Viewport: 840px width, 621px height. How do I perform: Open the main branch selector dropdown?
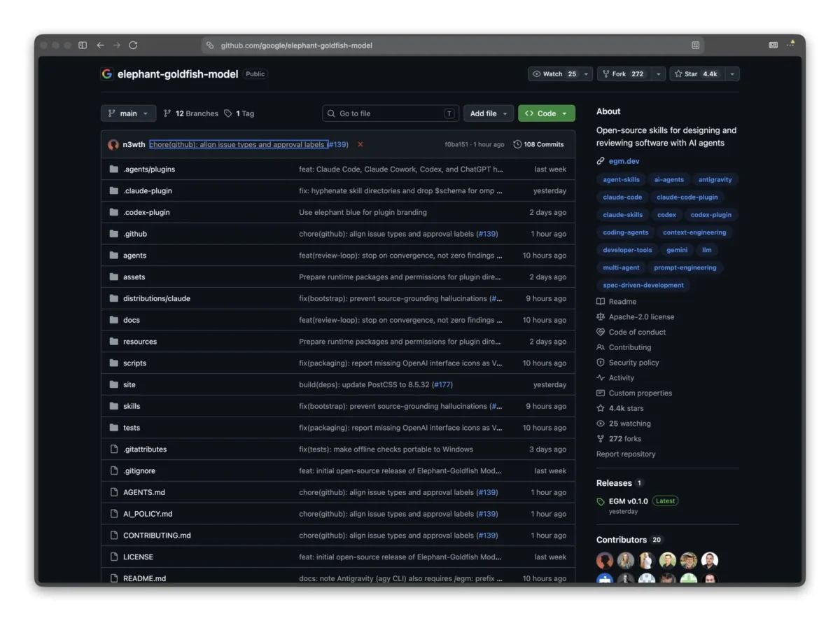coord(128,113)
